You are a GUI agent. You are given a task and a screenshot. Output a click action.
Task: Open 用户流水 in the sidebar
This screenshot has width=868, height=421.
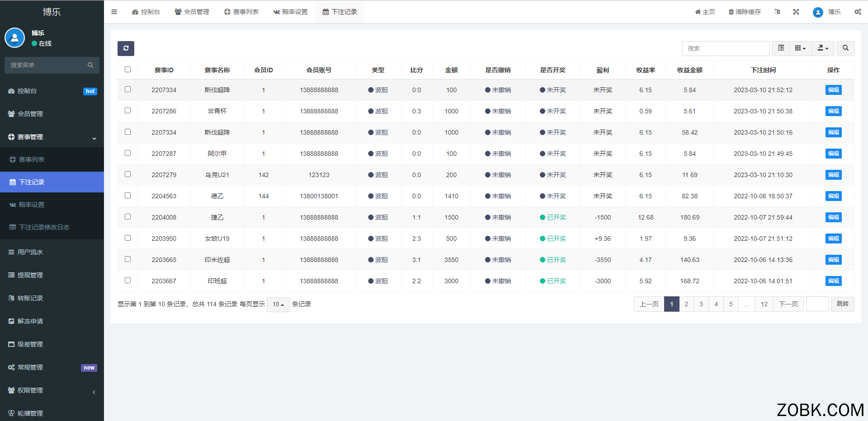coord(52,252)
